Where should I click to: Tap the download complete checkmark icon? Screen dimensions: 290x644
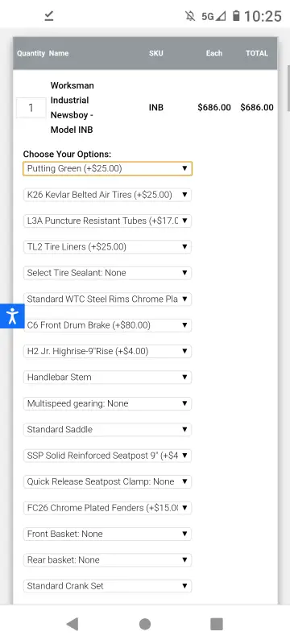tap(49, 15)
